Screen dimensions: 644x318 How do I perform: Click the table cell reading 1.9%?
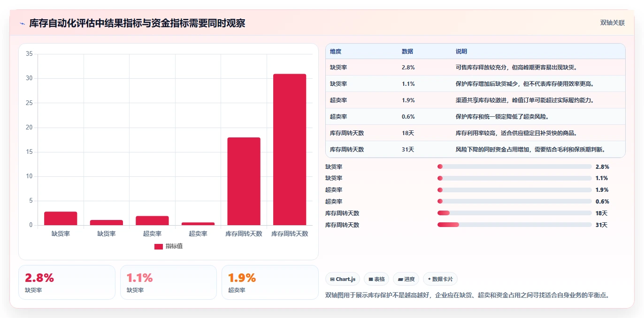coord(408,100)
